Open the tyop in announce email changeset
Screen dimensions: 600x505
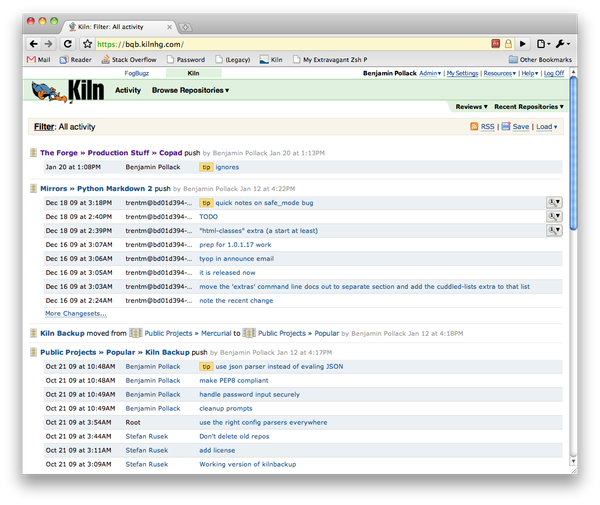tap(236, 259)
